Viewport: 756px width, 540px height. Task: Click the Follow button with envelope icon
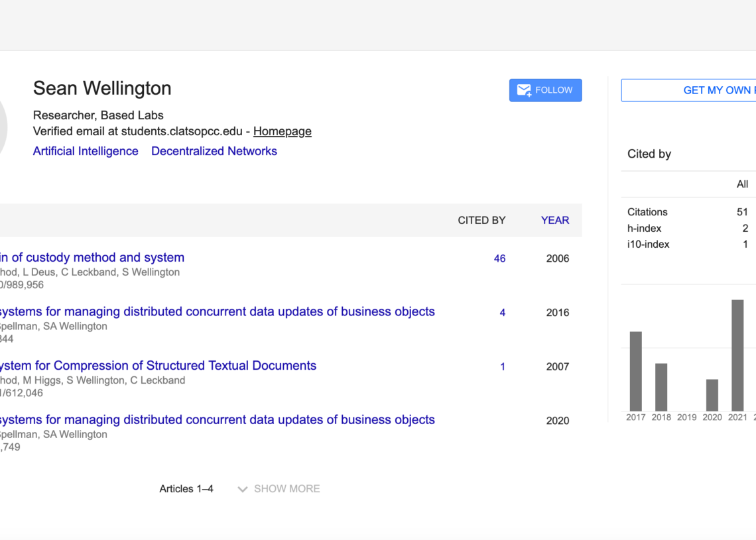tap(545, 90)
